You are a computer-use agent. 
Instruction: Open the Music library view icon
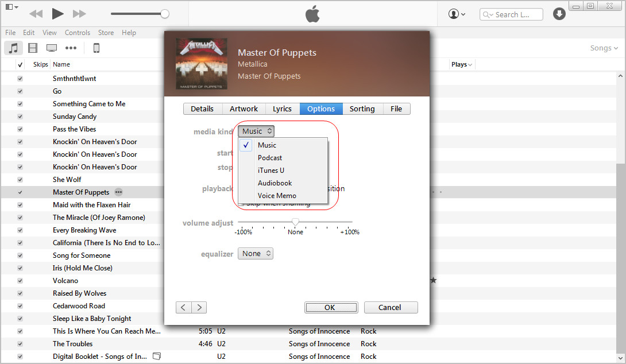[14, 48]
